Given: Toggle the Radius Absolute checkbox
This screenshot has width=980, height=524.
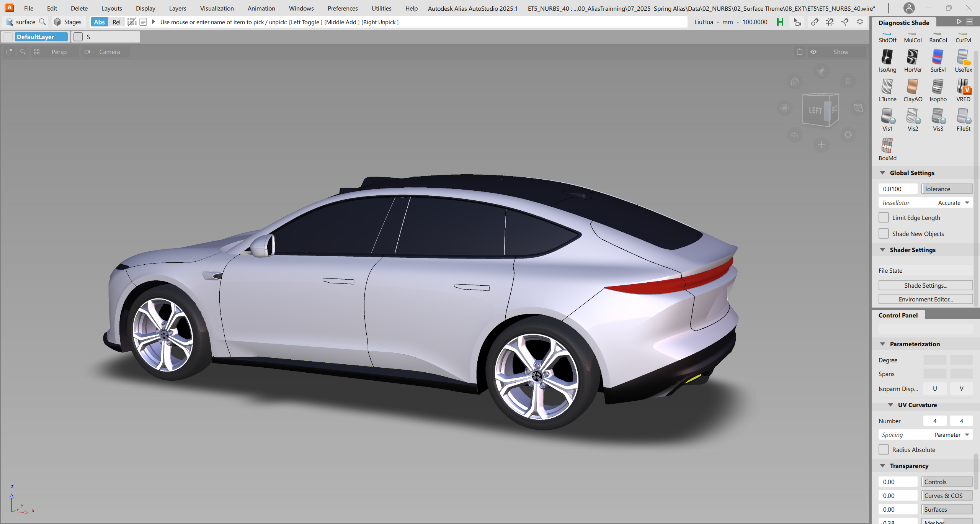Looking at the screenshot, I should tap(884, 450).
